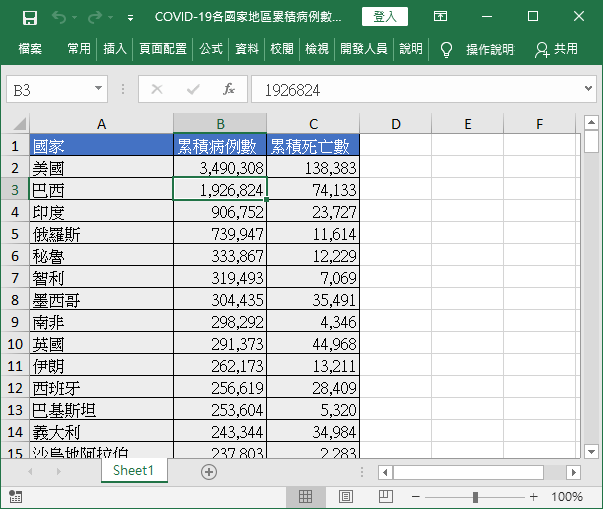The image size is (603, 509).
Task: Switch to the 公式 ribbon tab
Action: [211, 49]
